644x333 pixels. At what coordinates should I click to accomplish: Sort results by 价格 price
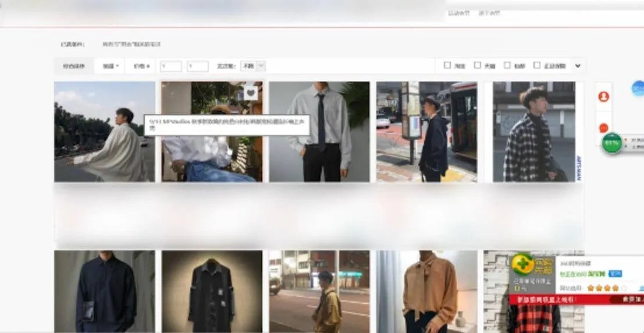pos(142,66)
